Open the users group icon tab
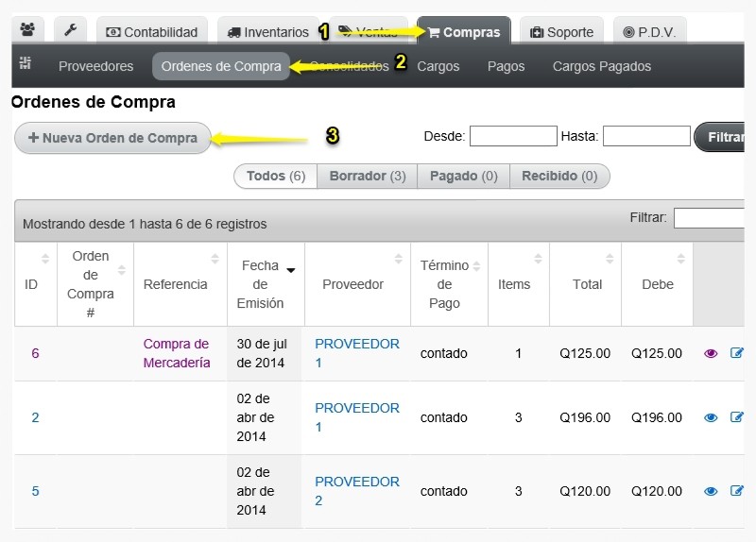This screenshot has width=756, height=542. tap(27, 30)
